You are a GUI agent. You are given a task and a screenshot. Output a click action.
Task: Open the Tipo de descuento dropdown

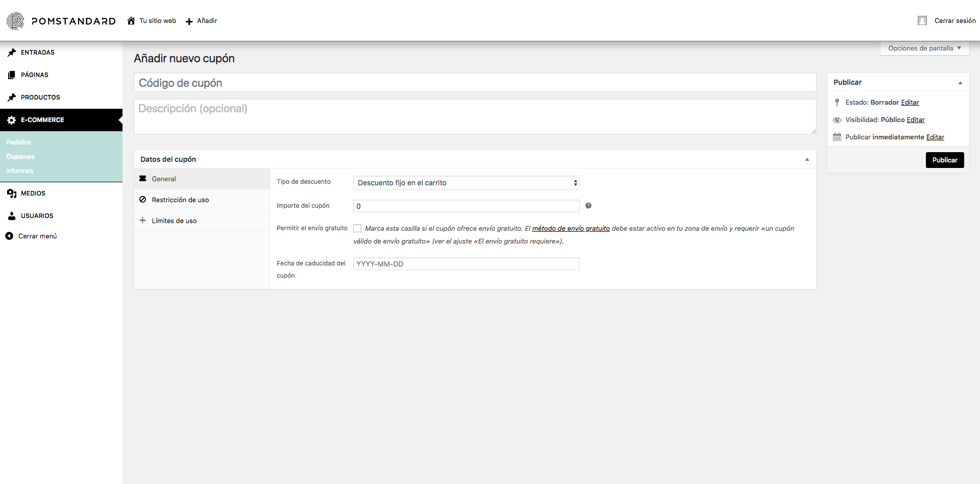point(466,183)
